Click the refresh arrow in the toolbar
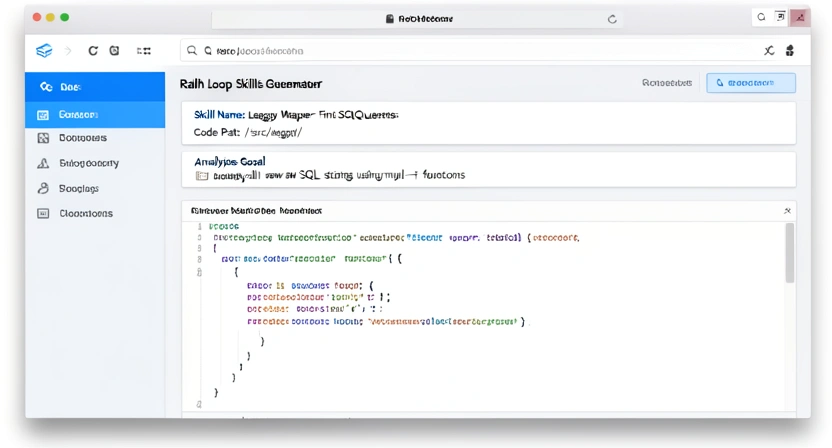The image size is (832, 448). click(93, 50)
